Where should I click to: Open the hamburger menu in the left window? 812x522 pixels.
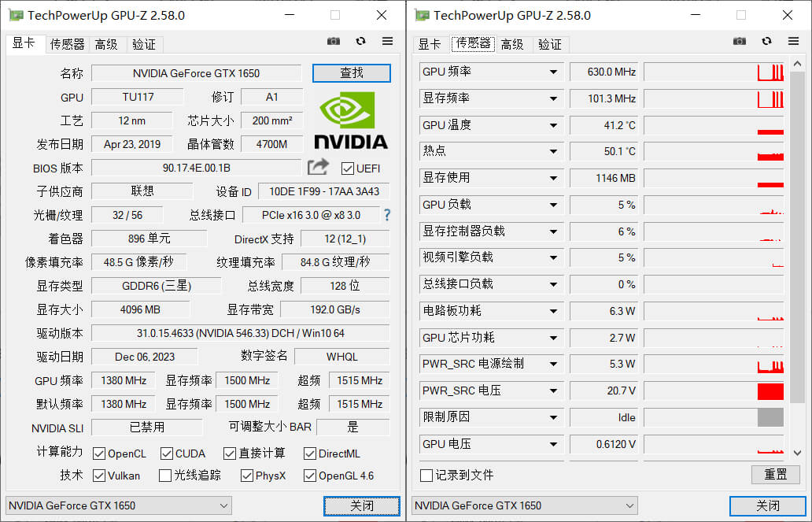[x=387, y=41]
